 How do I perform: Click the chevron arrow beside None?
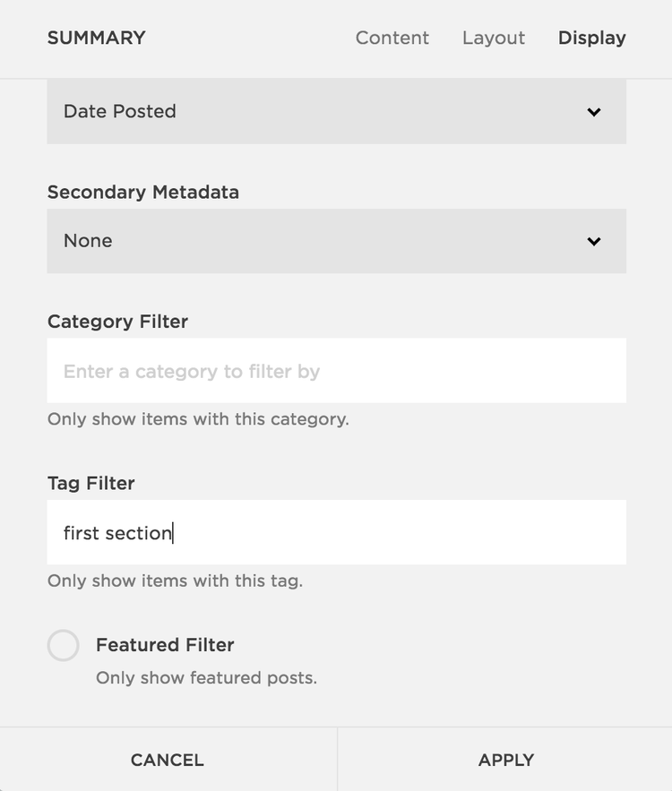(593, 241)
